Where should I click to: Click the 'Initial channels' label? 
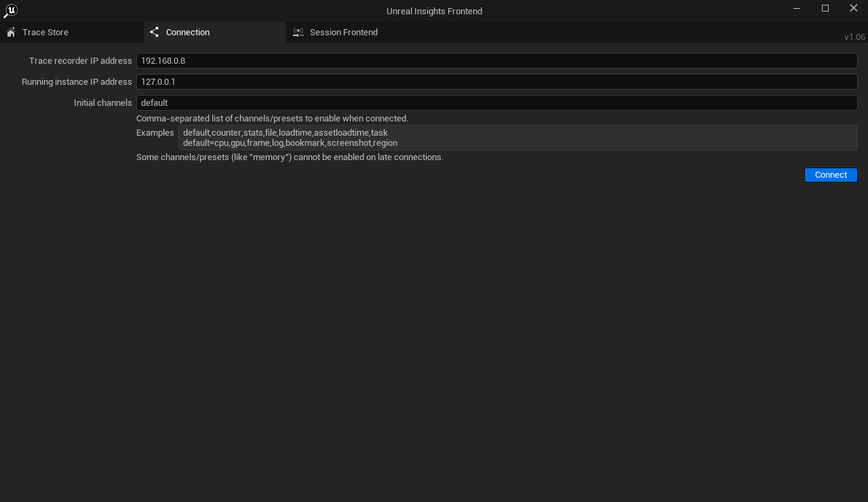103,103
